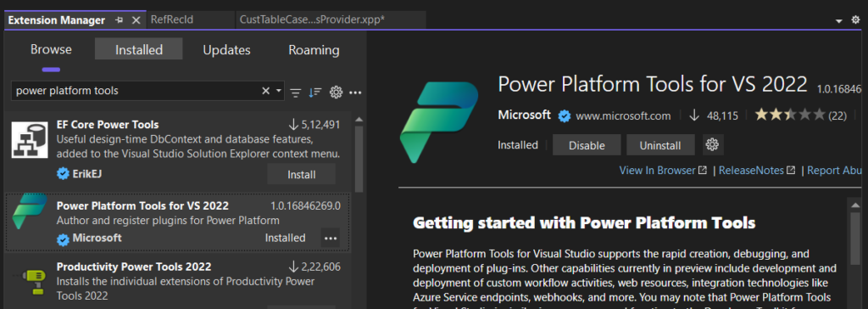
Task: Disable Power Platform Tools extension
Action: (587, 145)
